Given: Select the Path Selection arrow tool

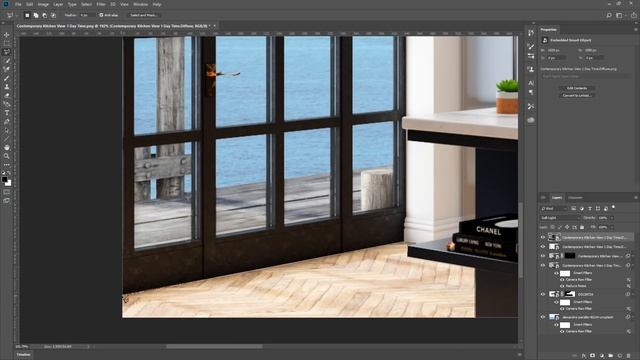Looking at the screenshot, I should click(7, 130).
